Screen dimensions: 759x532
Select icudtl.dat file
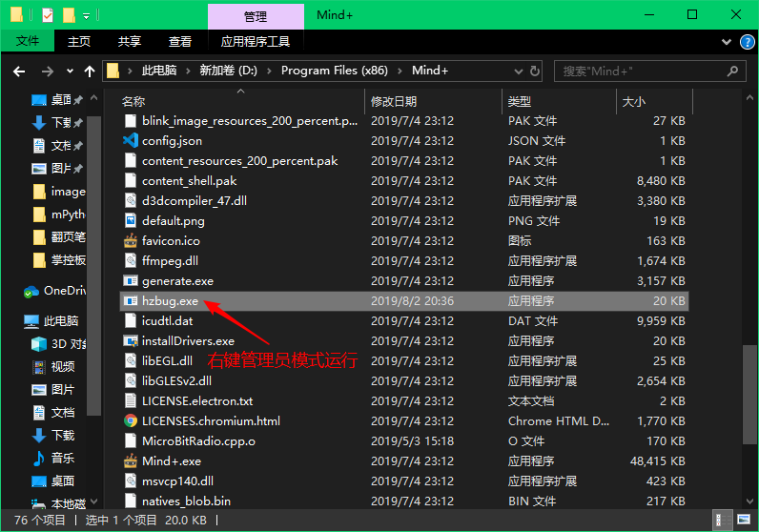(x=403, y=321)
